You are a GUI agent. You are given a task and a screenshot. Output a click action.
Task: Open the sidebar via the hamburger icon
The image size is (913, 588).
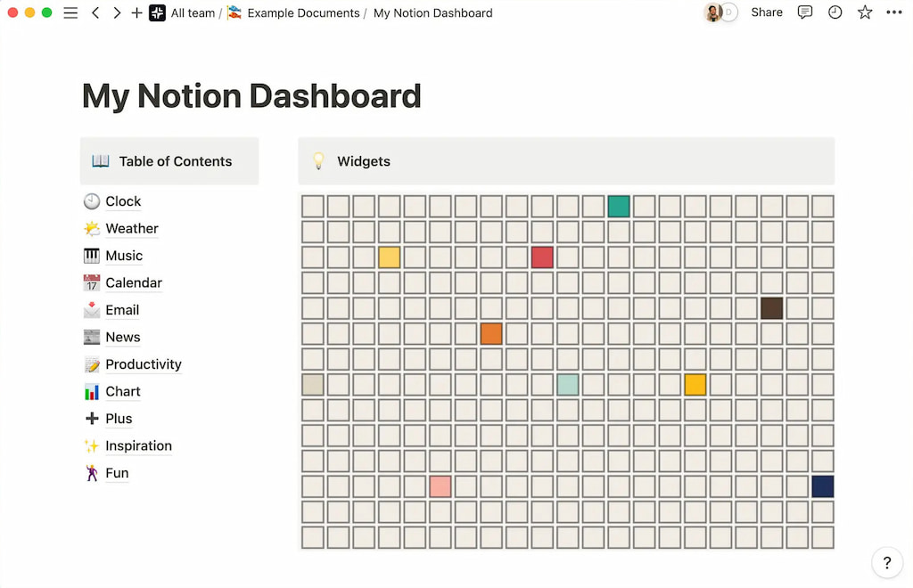pos(70,12)
